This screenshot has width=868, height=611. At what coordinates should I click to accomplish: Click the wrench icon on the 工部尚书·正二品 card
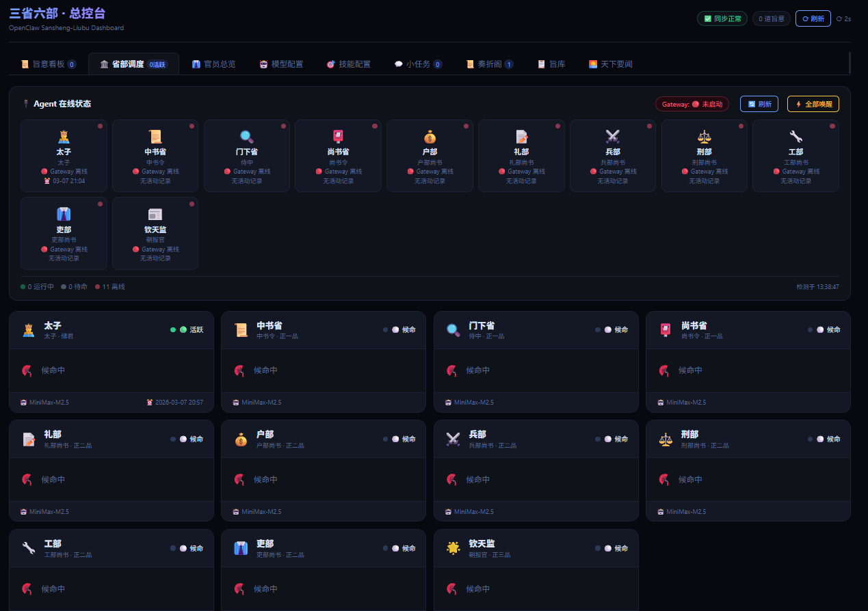click(x=29, y=549)
